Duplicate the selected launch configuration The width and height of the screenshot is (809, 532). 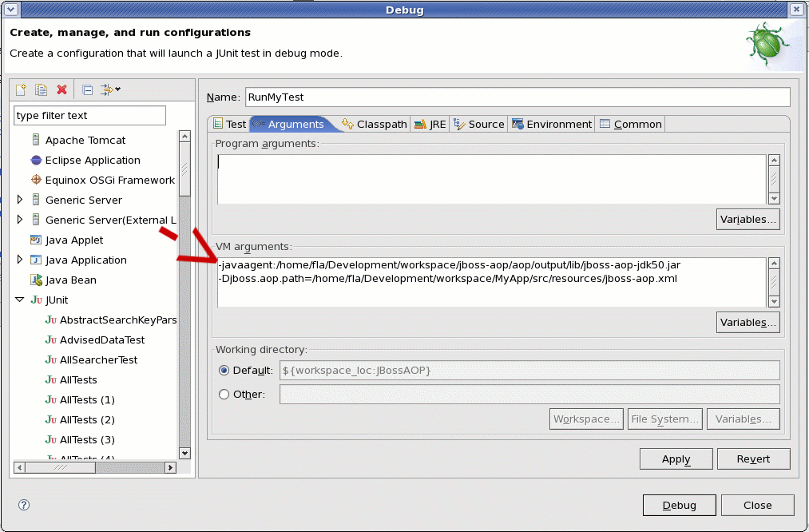[41, 89]
